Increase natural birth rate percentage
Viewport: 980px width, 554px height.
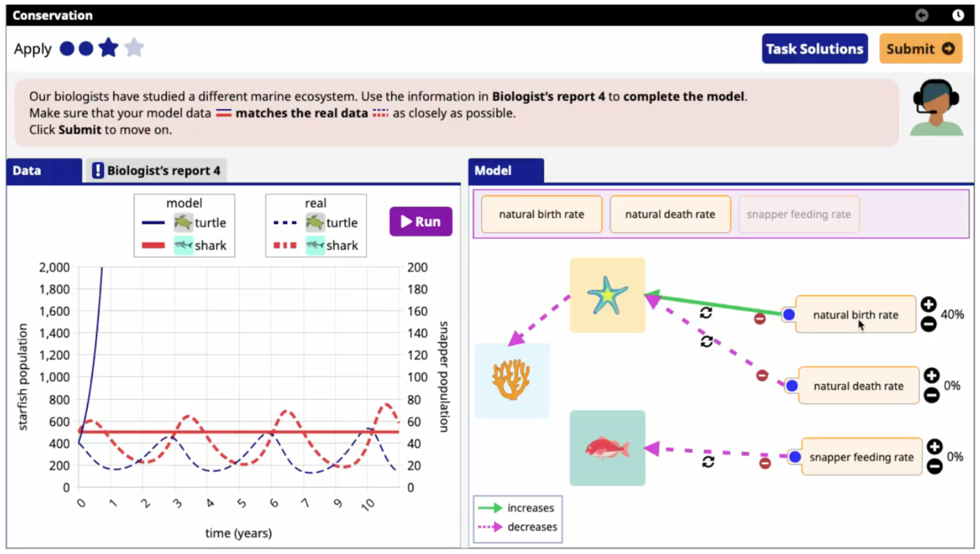[x=928, y=305]
